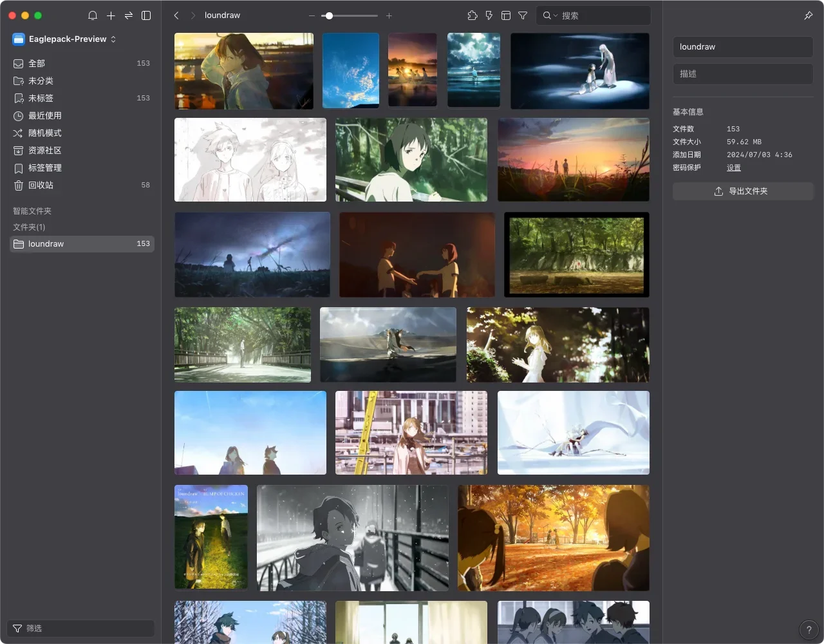This screenshot has width=824, height=644.
Task: Select 全部 in the sidebar
Action: [x=82, y=63]
